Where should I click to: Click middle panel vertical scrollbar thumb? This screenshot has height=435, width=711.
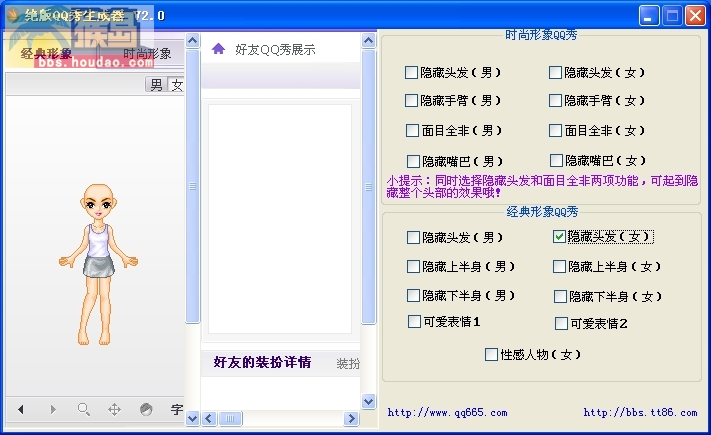(369, 187)
